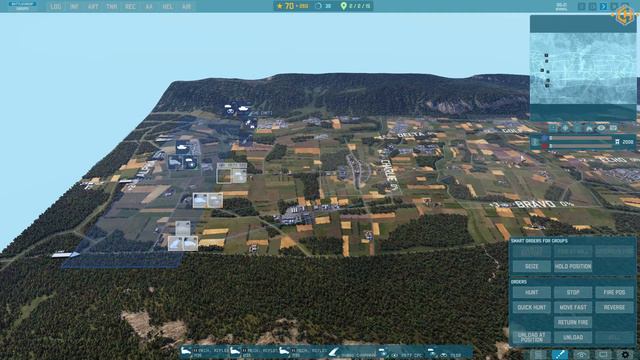
Task: Click the minimap crosshair filter icon
Action: 565,128
